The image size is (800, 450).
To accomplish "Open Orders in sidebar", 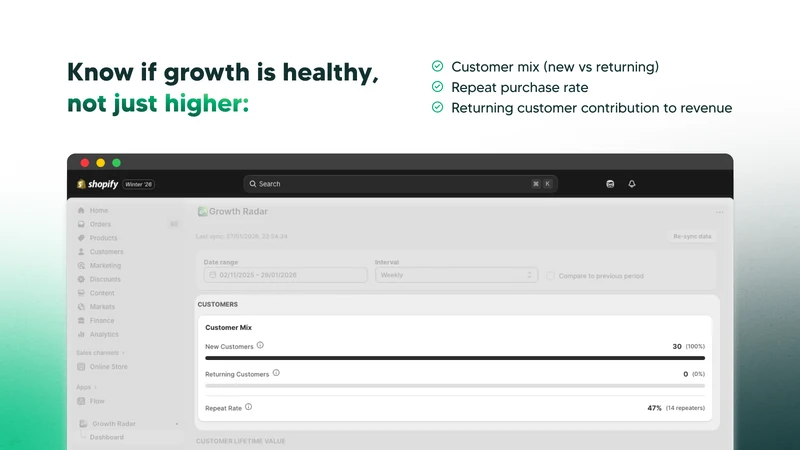I will [100, 224].
